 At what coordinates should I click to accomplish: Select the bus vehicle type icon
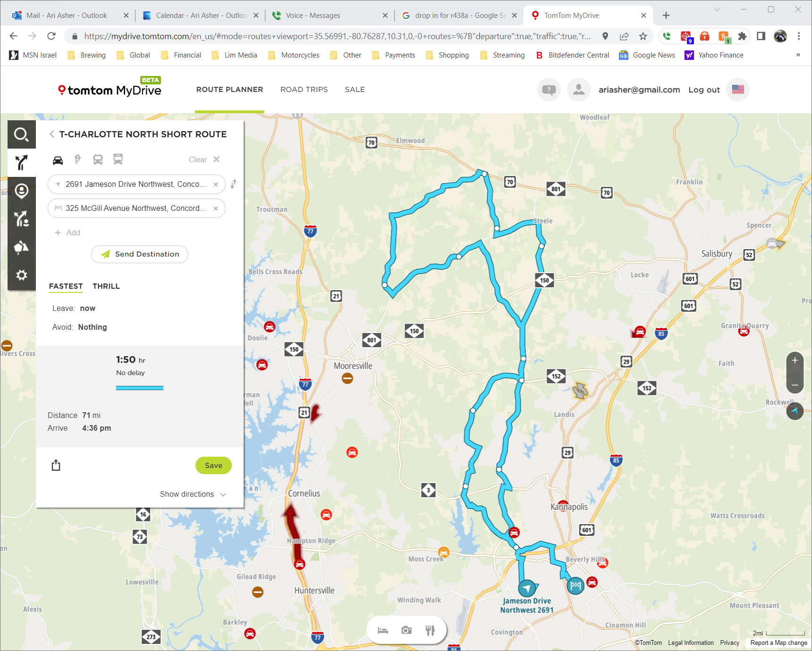pos(98,159)
